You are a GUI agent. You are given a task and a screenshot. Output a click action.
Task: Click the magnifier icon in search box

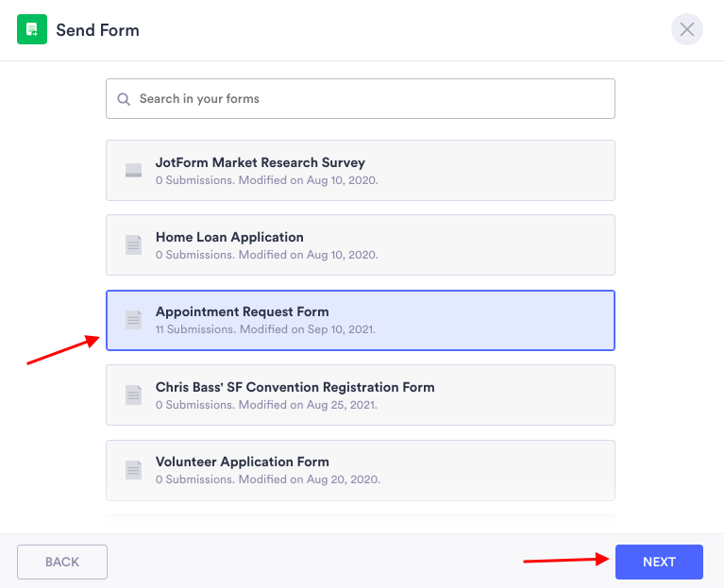tap(124, 98)
